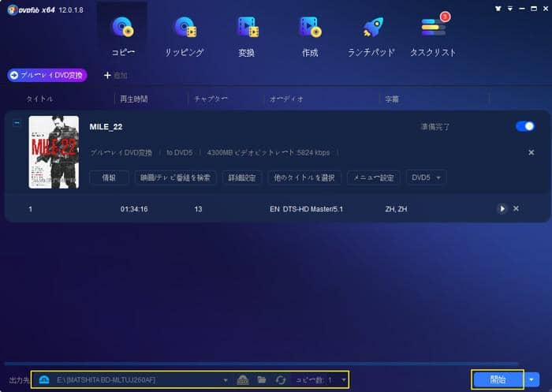Preview title 1 with the play icon
Screen dimensions: 552x392
pos(502,209)
